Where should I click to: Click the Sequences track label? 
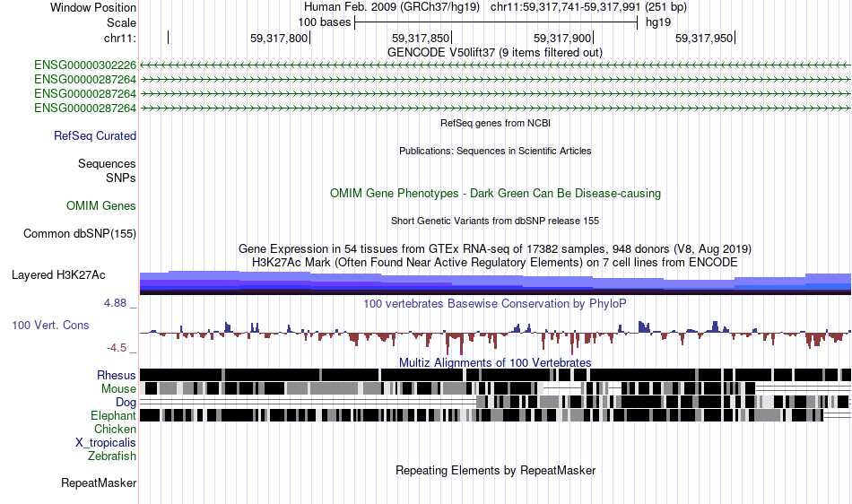coord(107,163)
